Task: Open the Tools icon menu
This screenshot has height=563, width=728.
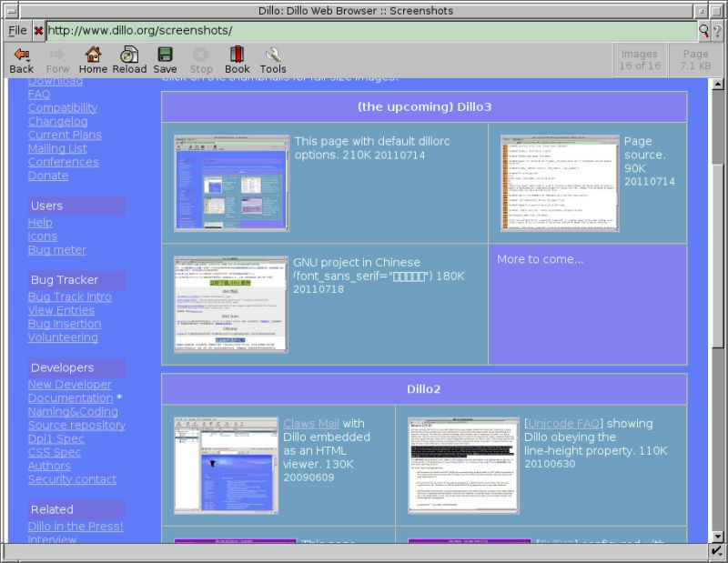Action: pyautogui.click(x=272, y=57)
